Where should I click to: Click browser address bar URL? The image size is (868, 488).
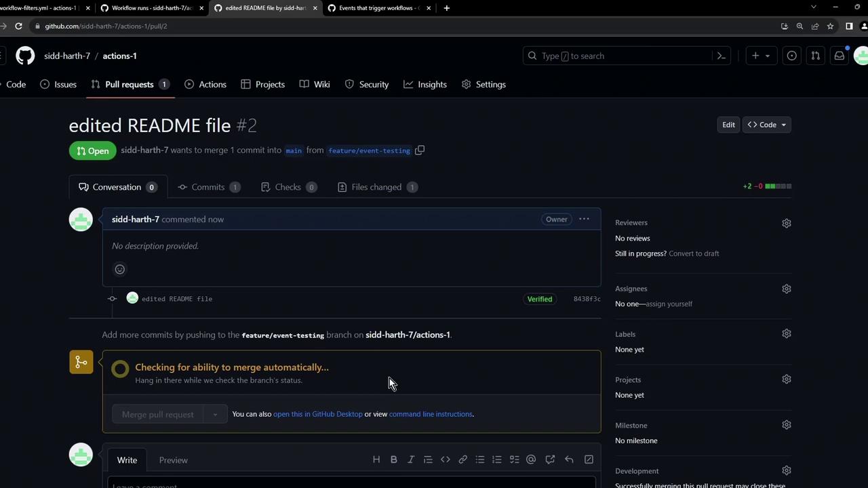106,26
